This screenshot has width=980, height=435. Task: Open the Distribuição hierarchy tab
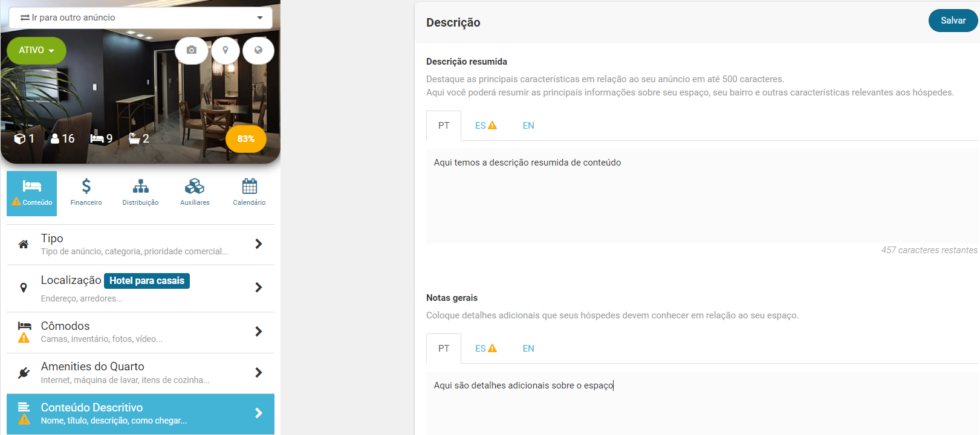coord(140,193)
